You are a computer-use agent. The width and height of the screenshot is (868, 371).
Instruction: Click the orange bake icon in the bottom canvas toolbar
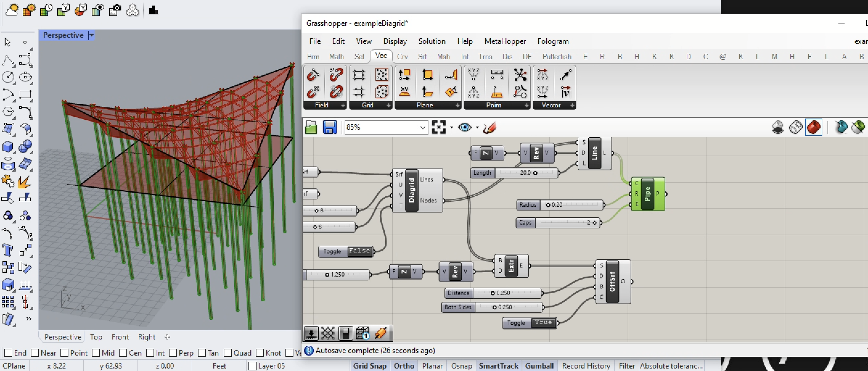(381, 333)
